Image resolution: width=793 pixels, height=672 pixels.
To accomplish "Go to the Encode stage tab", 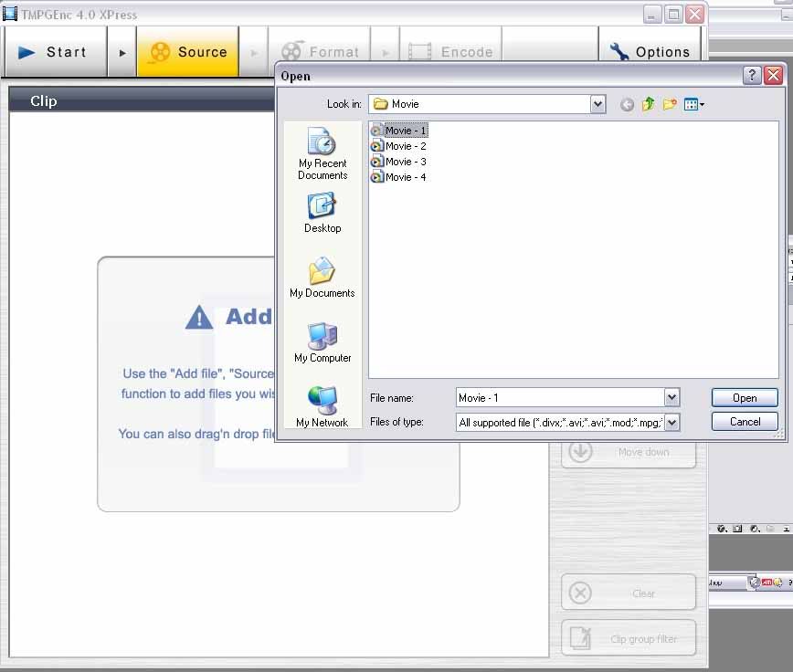I will click(450, 52).
